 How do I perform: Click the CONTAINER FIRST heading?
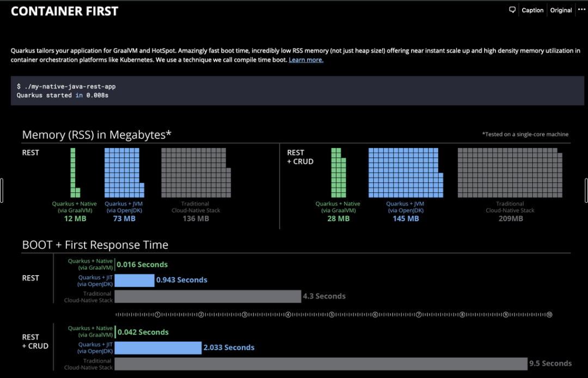click(x=64, y=11)
